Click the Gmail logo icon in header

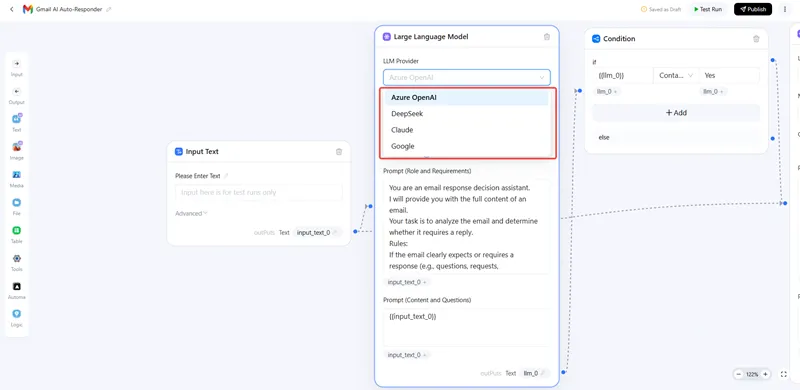coord(28,9)
